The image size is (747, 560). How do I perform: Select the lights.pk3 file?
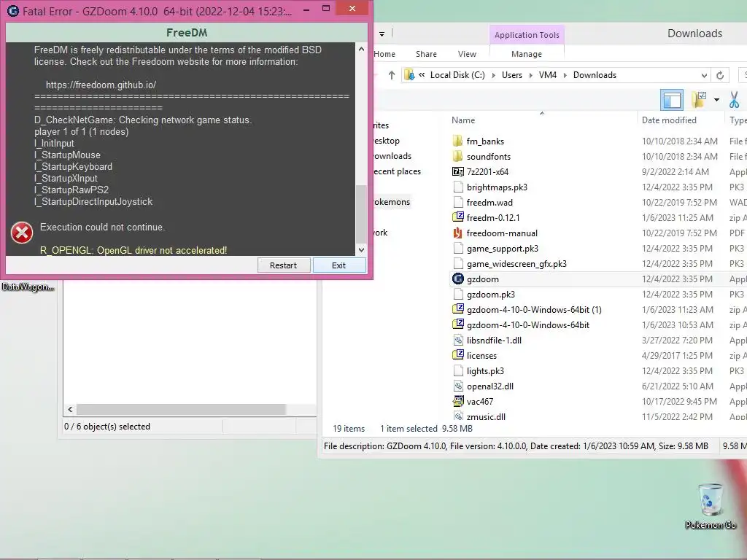(x=485, y=371)
